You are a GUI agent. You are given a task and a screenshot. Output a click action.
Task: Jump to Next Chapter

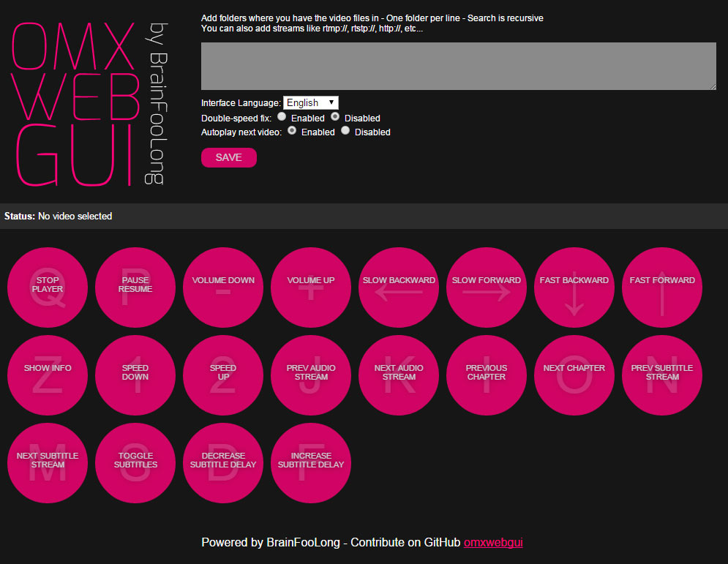574,375
